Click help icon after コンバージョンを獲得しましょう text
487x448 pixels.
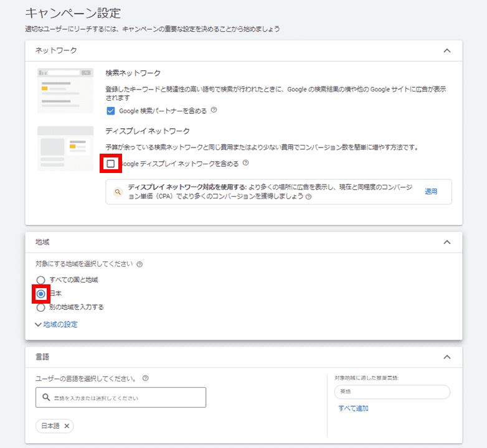pyautogui.click(x=308, y=197)
